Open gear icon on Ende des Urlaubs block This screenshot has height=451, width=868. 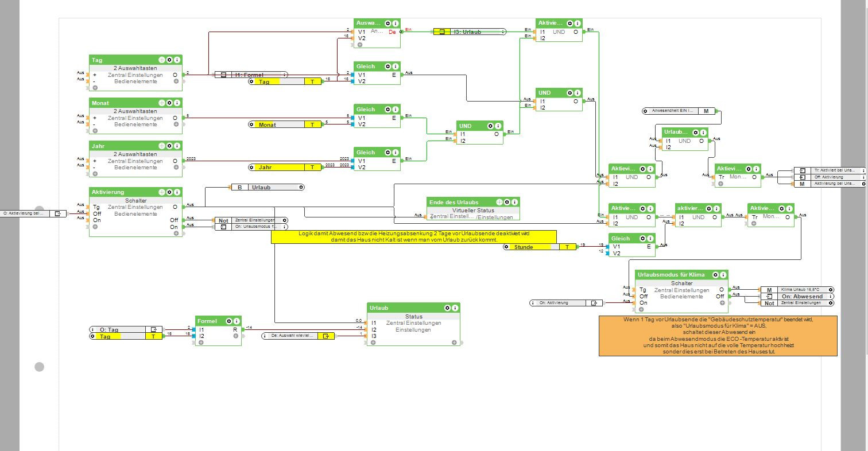click(507, 202)
